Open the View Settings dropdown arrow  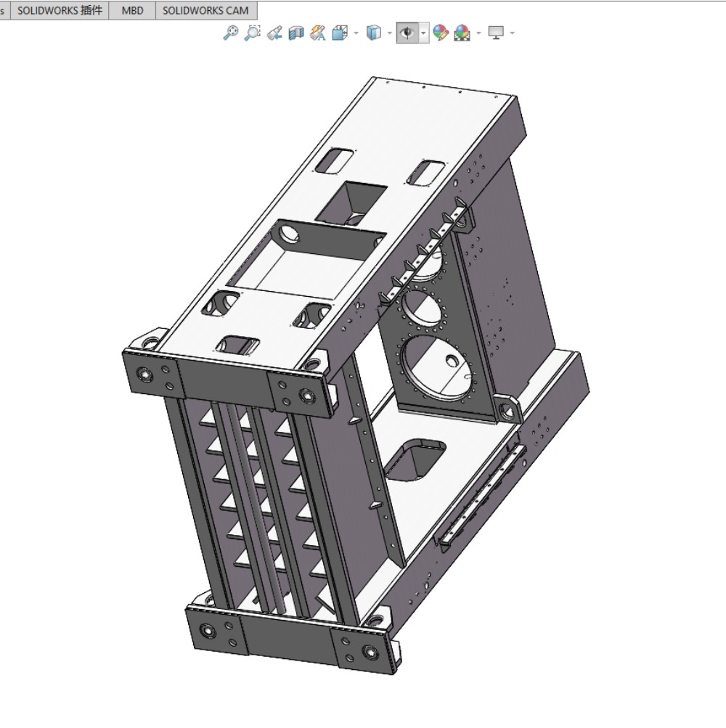click(x=513, y=33)
